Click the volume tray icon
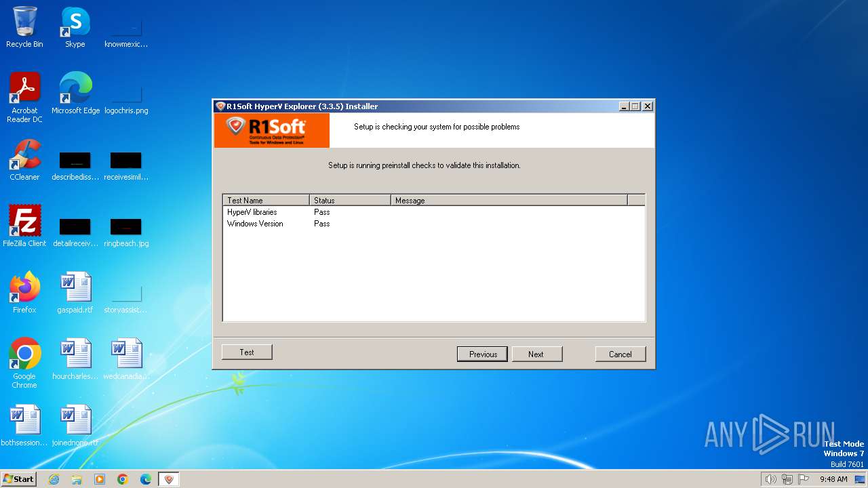This screenshot has width=868, height=488. coord(770,479)
